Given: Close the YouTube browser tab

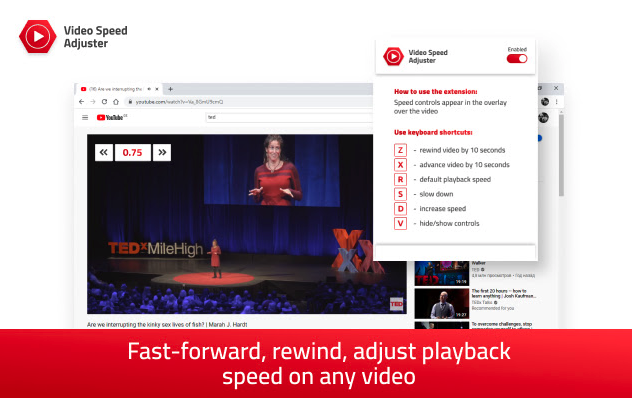Looking at the screenshot, I should tap(157, 89).
